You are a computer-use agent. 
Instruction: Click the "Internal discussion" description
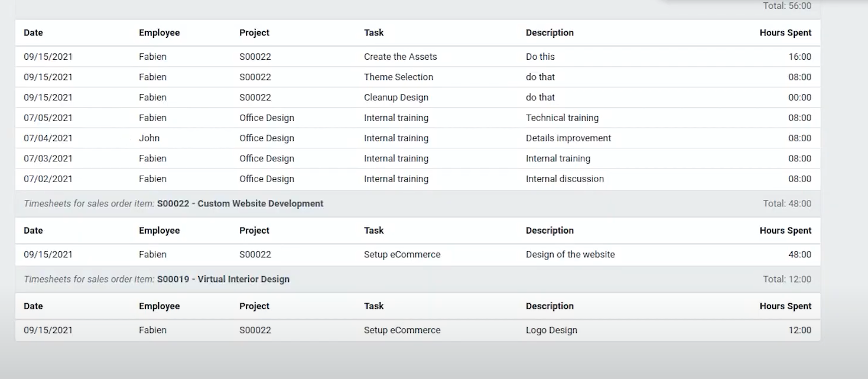[564, 179]
